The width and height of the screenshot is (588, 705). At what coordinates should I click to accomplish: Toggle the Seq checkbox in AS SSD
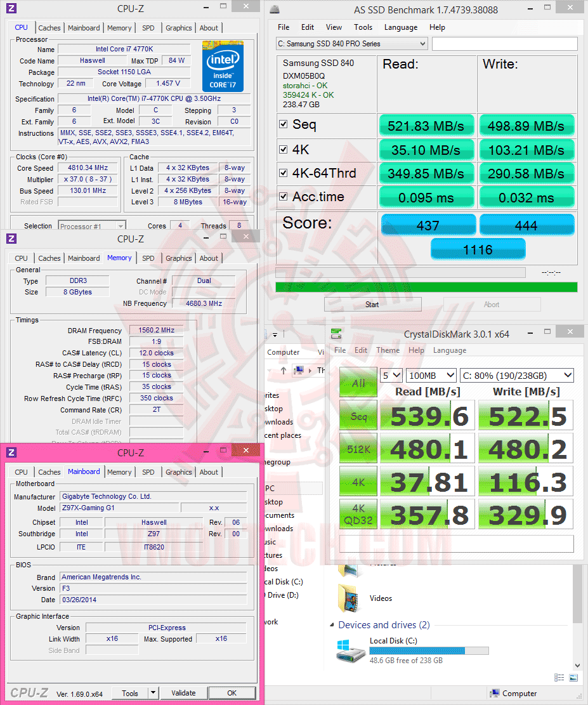pos(283,124)
